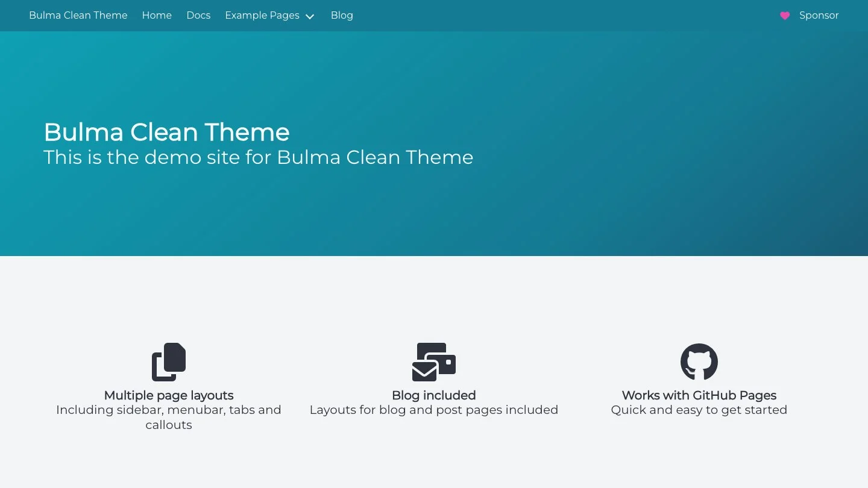Click the hero title Bulma Clean Theme
The height and width of the screenshot is (488, 868).
166,132
